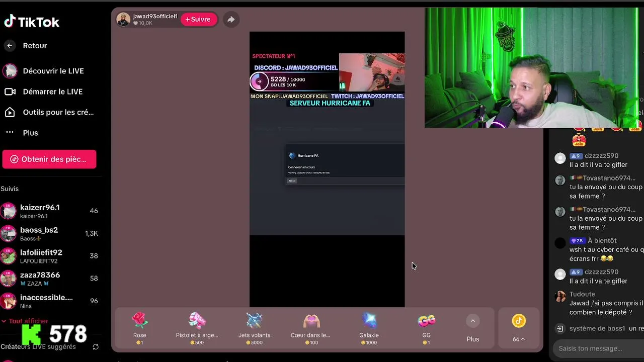Screen dimensions: 644x362
Task: Click système de boss1 join icon
Action: tap(560, 329)
